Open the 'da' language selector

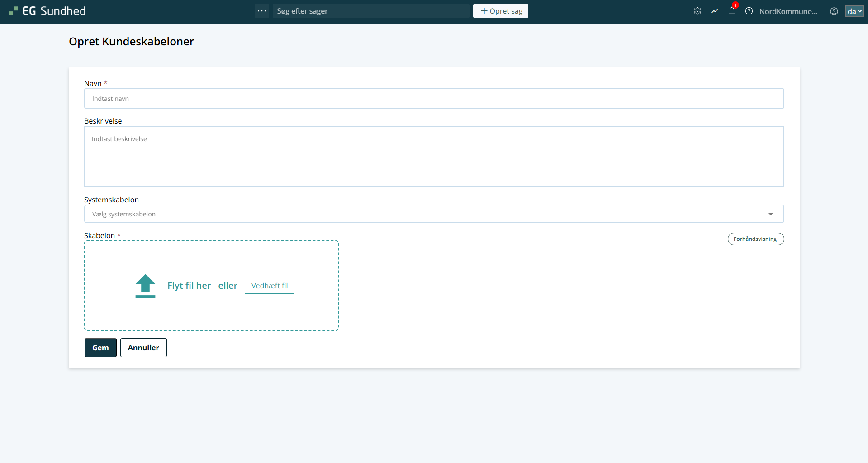[854, 11]
